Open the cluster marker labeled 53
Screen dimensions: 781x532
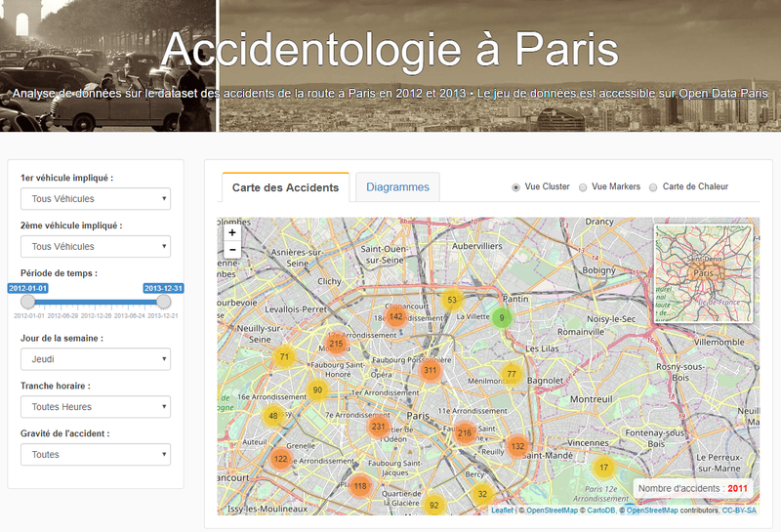pos(452,300)
